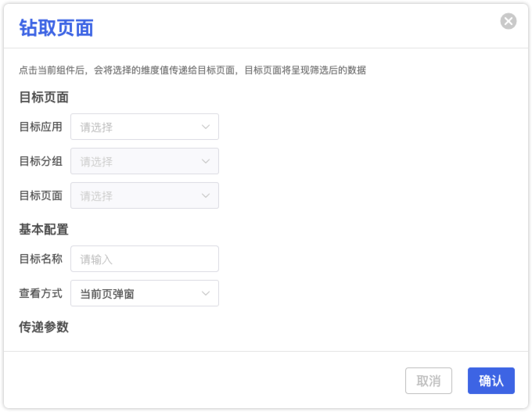
Task: Open the 目标应用 select box
Action: click(145, 127)
